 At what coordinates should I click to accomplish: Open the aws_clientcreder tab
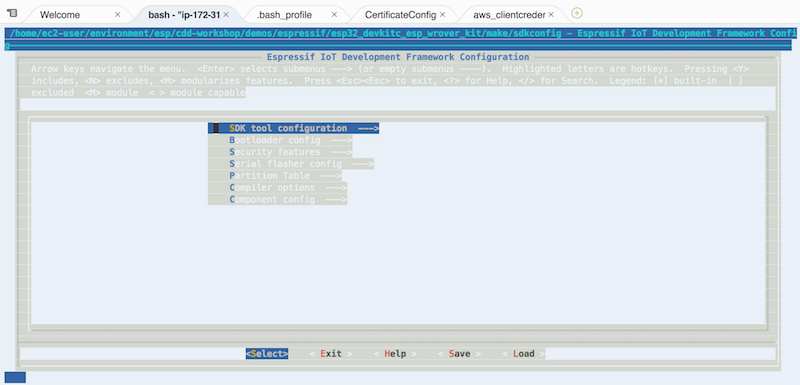509,15
